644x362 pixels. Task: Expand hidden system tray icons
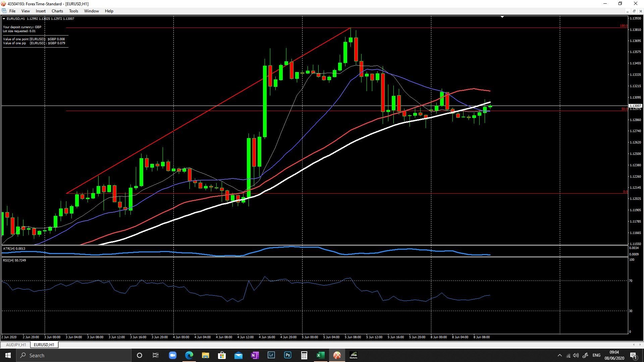click(x=559, y=355)
